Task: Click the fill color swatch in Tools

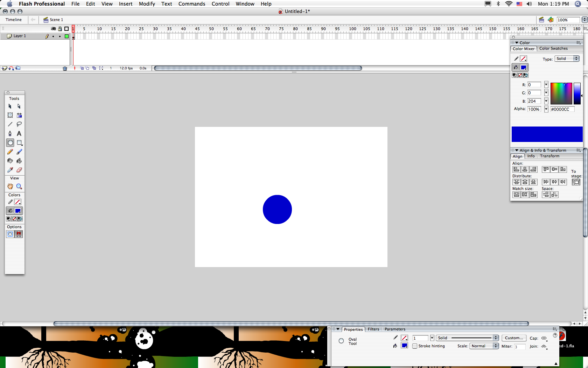Action: (18, 211)
